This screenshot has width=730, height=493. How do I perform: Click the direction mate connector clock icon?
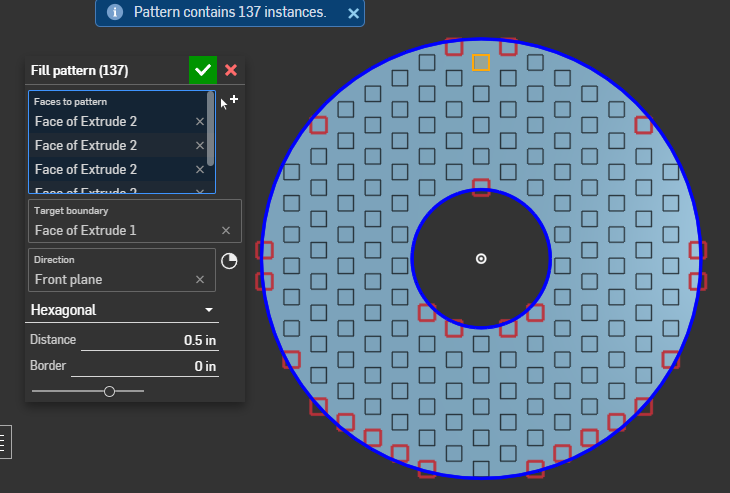[x=229, y=261]
